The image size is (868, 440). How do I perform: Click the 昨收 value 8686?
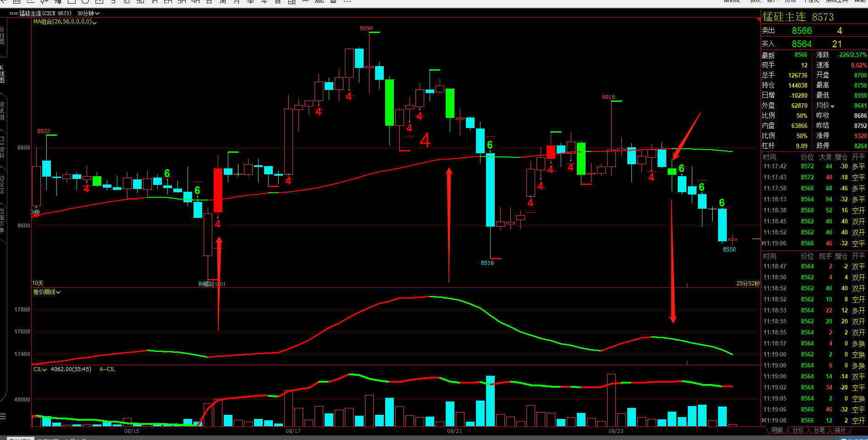pos(860,116)
